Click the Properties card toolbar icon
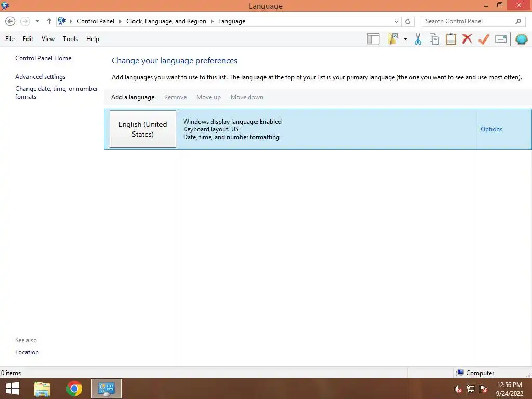The image size is (532, 399). (x=501, y=39)
